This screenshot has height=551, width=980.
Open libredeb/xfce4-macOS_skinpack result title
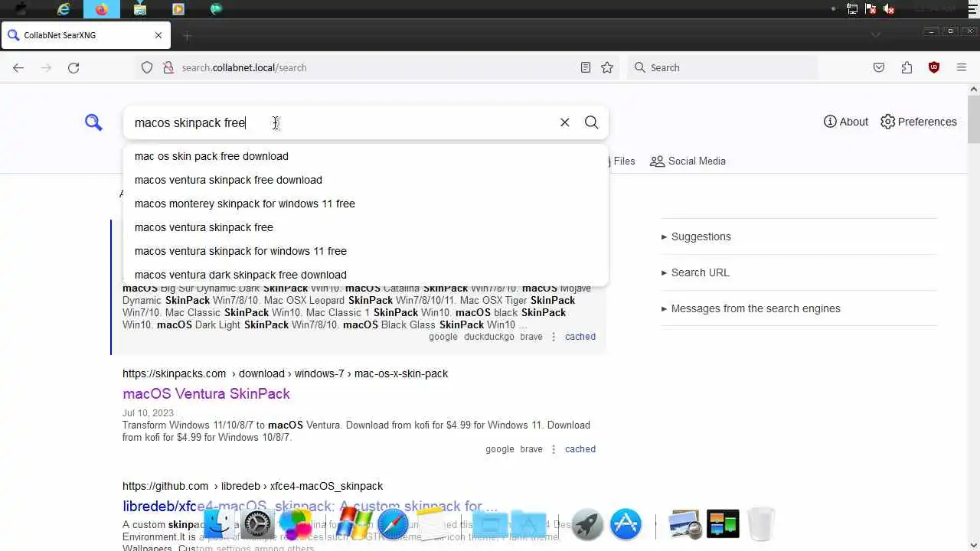(x=310, y=506)
